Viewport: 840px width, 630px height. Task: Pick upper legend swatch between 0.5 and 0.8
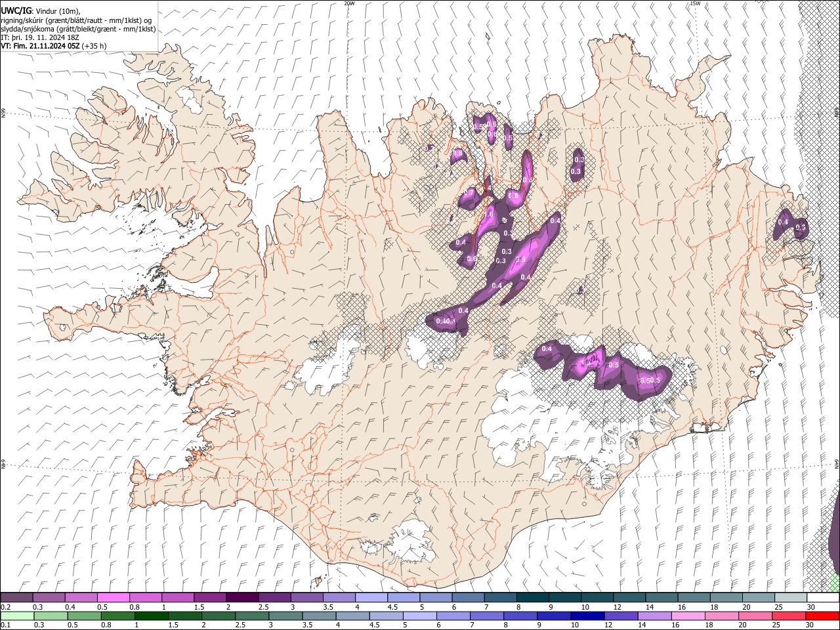pyautogui.click(x=113, y=598)
